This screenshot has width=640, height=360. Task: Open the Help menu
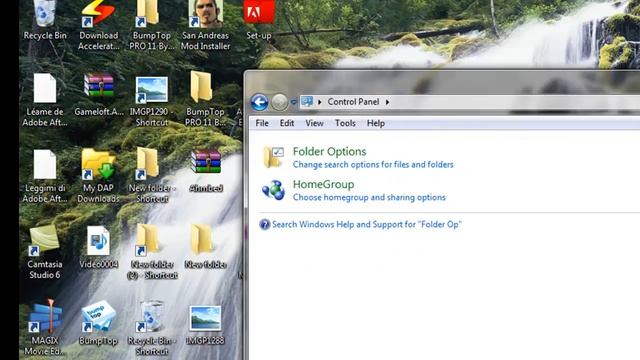376,123
